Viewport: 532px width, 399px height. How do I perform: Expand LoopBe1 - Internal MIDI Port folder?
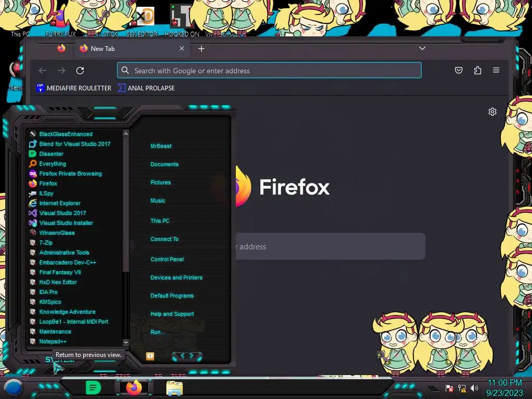click(69, 322)
